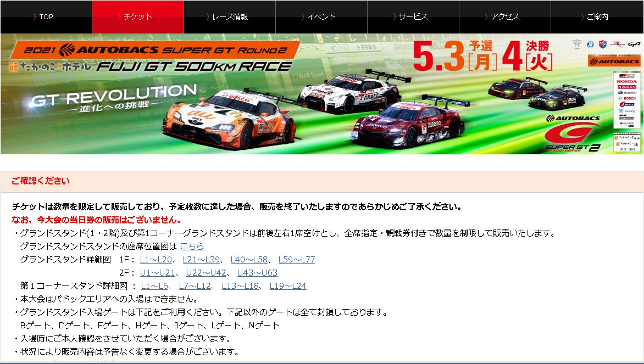The height and width of the screenshot is (364, 644).
Task: Open grandstand 2F detail U43~U63 link
Action: pos(257,272)
